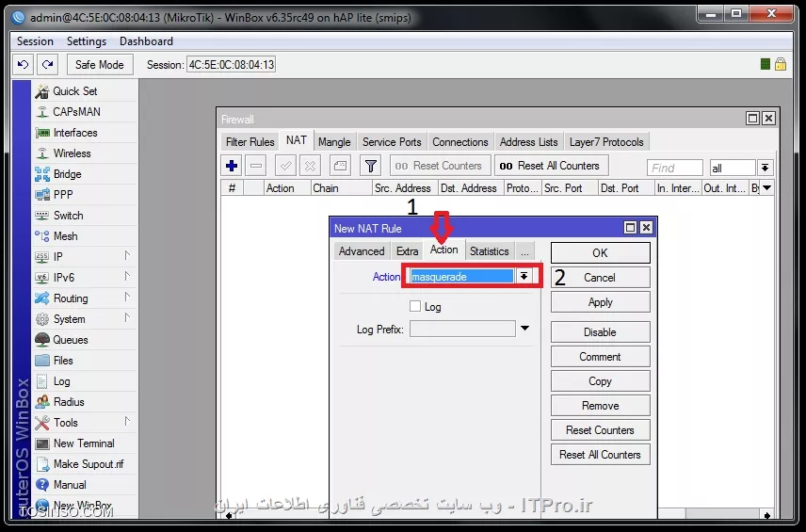The height and width of the screenshot is (532, 806).
Task: Open the Dashboard menu
Action: click(146, 41)
